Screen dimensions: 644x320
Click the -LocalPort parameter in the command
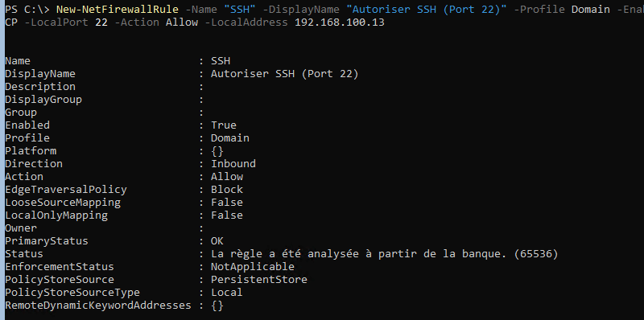tap(56, 23)
